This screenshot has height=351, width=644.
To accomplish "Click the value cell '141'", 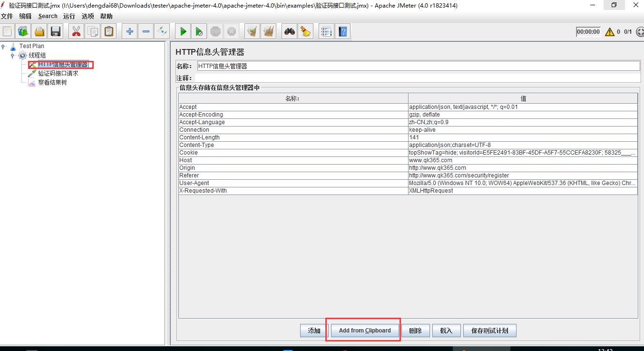I will click(x=523, y=137).
